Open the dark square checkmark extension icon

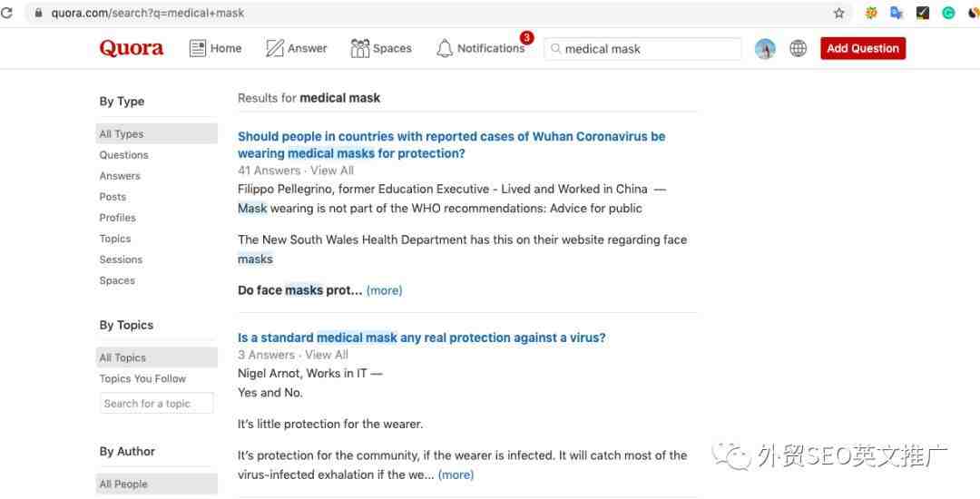point(923,13)
